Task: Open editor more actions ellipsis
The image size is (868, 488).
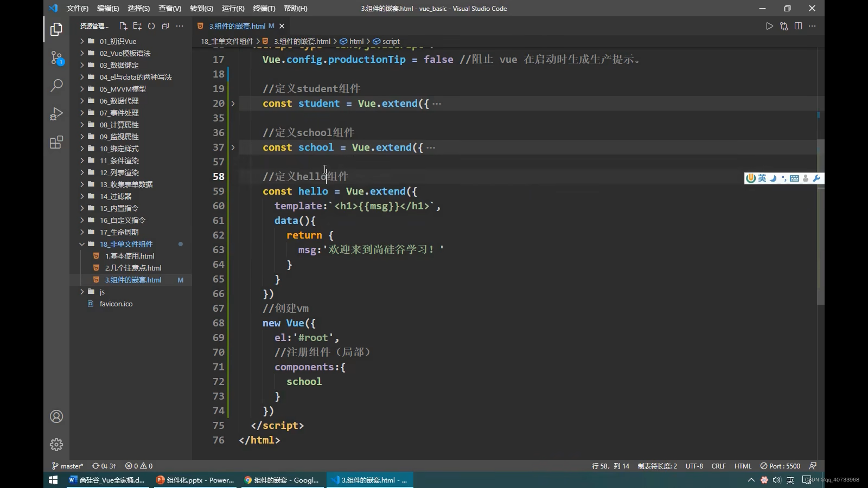Action: click(x=812, y=26)
